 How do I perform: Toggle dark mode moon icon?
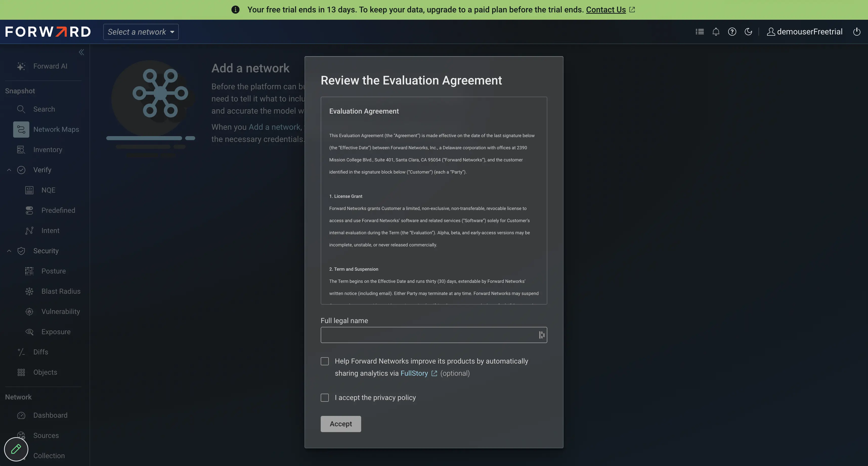pos(748,32)
